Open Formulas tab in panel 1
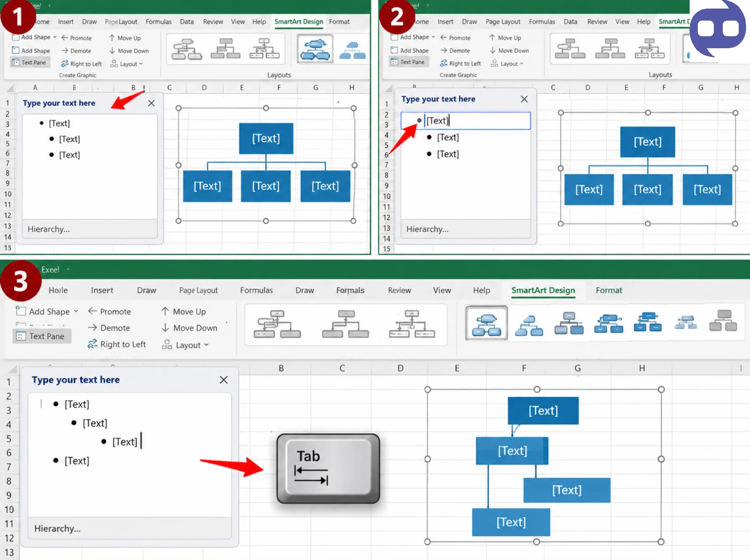Viewport: 750px width, 560px height. coord(158,22)
